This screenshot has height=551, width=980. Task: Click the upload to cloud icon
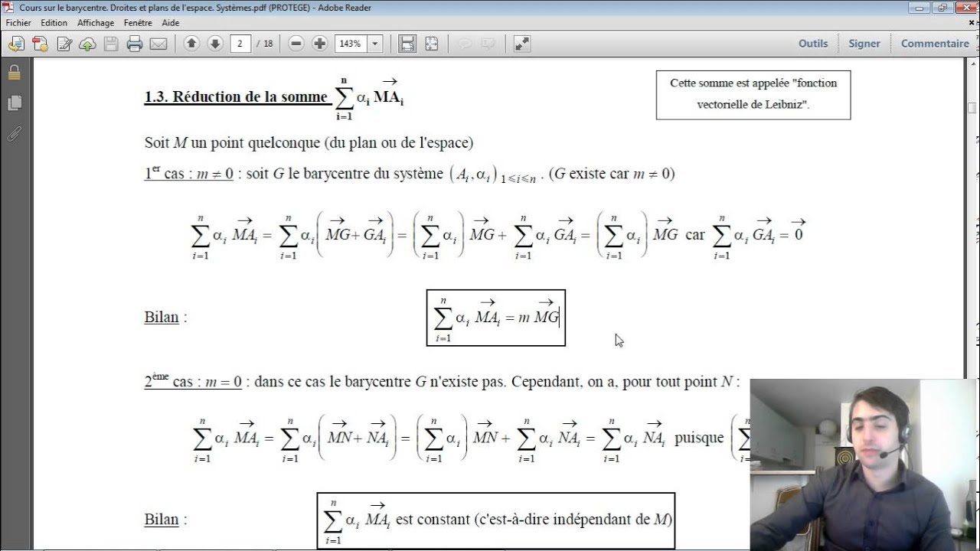87,44
